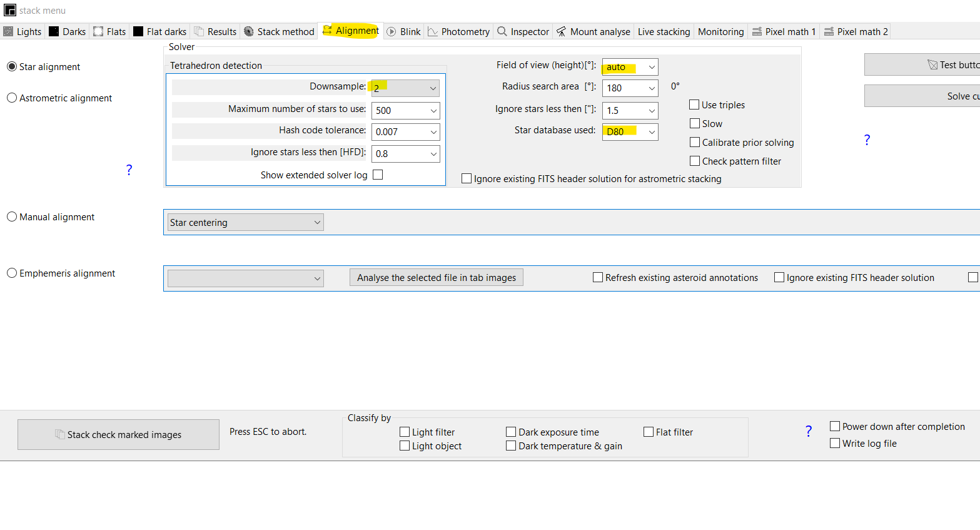Open the Live stacking tab
The image size is (980, 530).
click(664, 31)
